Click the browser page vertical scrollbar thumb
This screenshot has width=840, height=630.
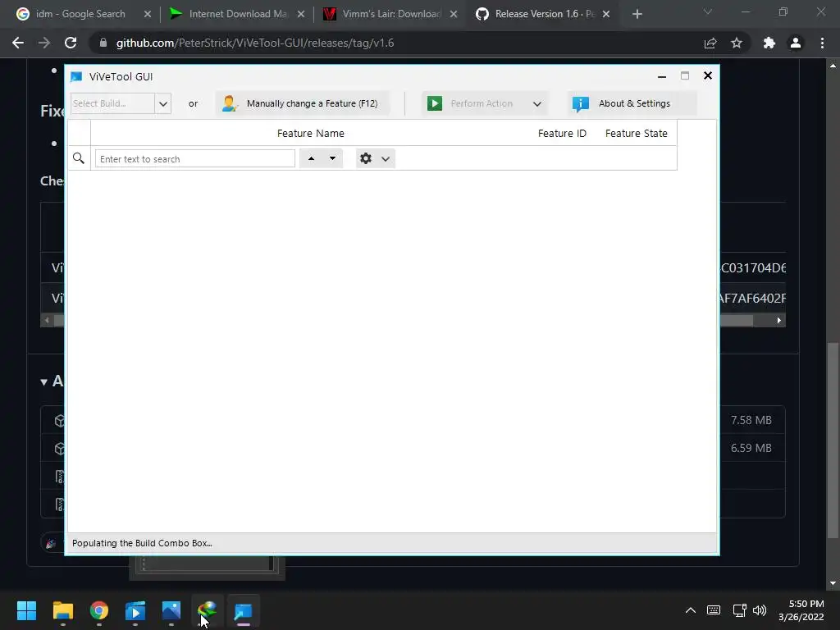pyautogui.click(x=833, y=441)
